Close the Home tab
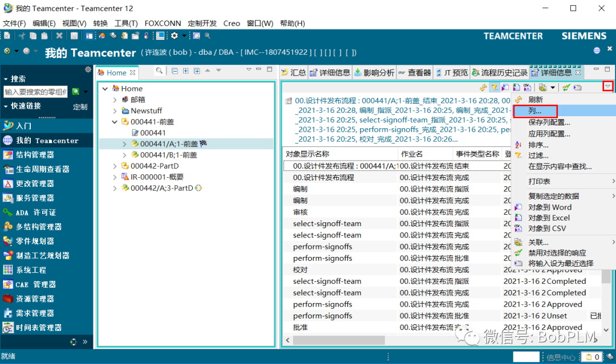 pyautogui.click(x=133, y=72)
